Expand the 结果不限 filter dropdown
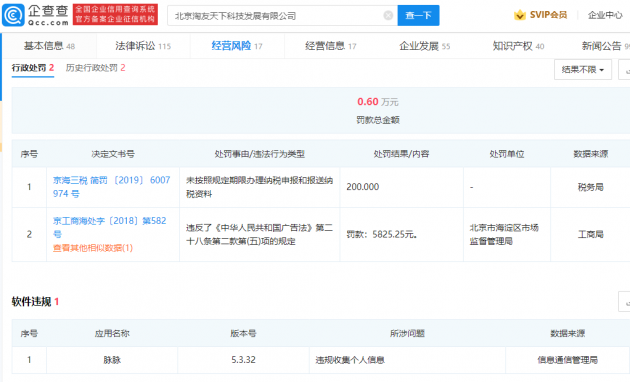630x382 pixels. (x=583, y=70)
